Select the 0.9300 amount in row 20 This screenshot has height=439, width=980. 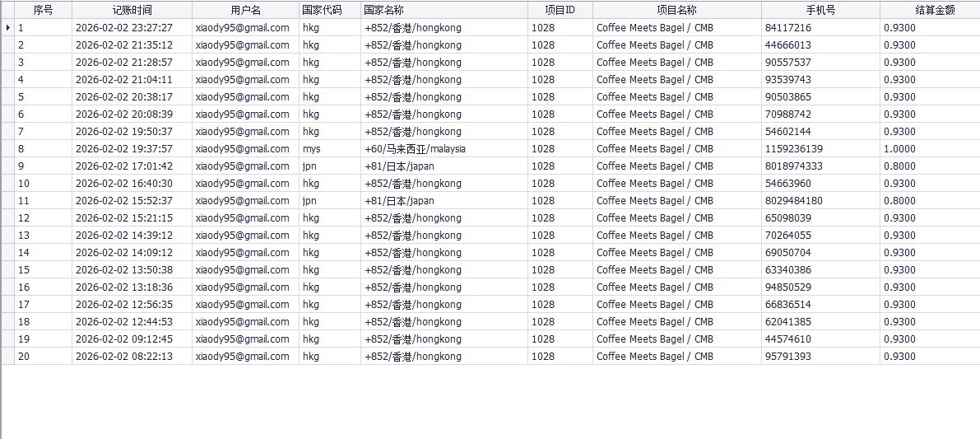(x=899, y=357)
